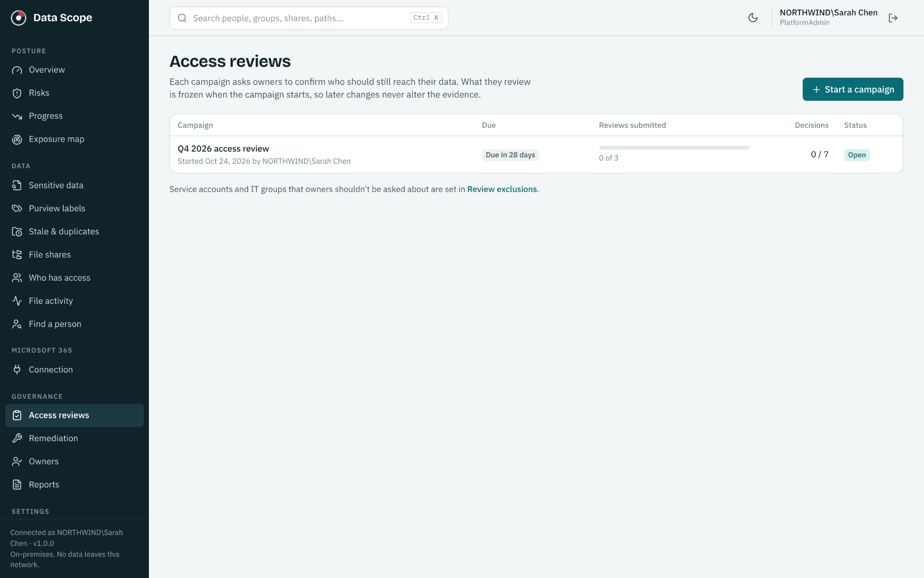Click the Risks shield icon
The image size is (924, 578).
(x=17, y=93)
